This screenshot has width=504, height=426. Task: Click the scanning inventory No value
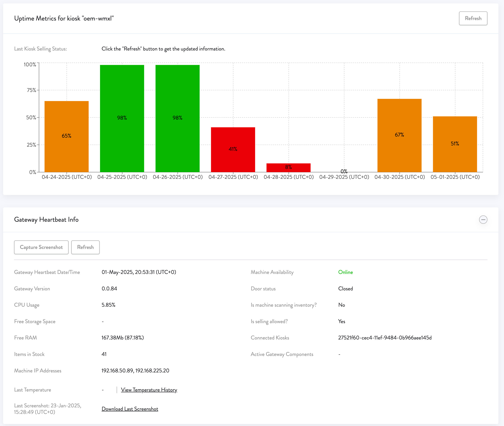pos(341,305)
